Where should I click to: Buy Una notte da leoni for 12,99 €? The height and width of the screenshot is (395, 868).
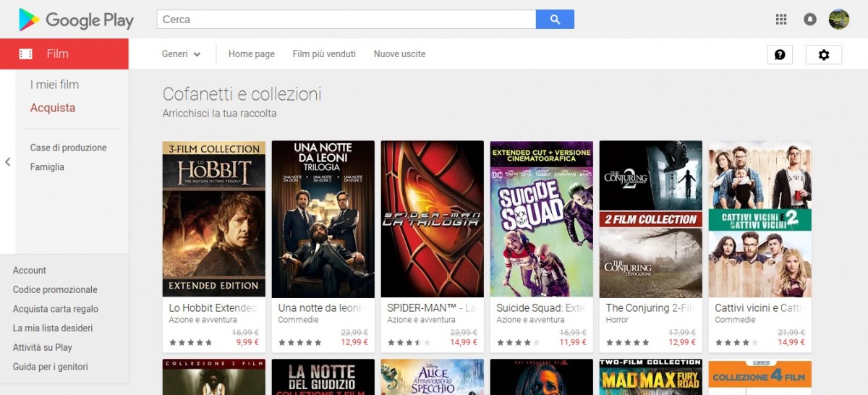click(354, 342)
